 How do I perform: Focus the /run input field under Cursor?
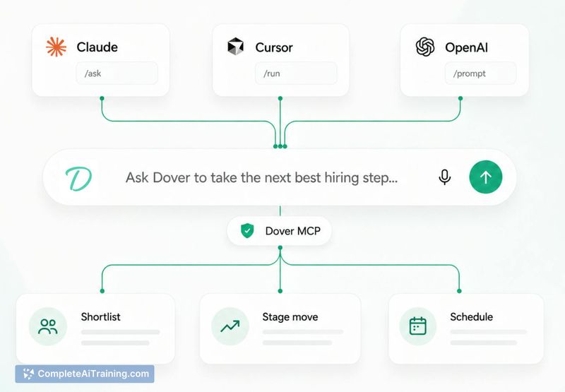(x=296, y=73)
